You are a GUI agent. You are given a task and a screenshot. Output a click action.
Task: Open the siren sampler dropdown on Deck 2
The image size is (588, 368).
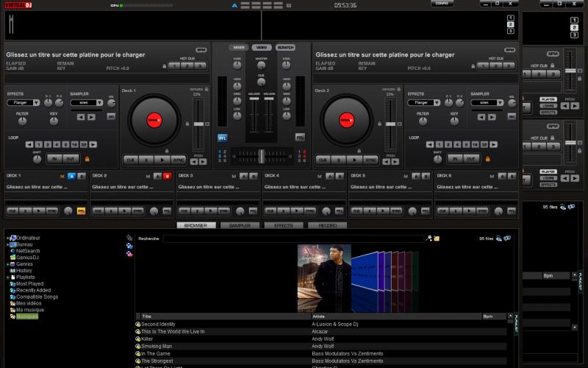coord(485,103)
